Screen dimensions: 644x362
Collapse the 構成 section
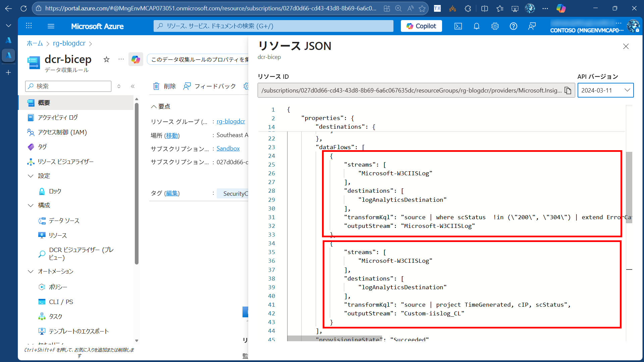31,205
